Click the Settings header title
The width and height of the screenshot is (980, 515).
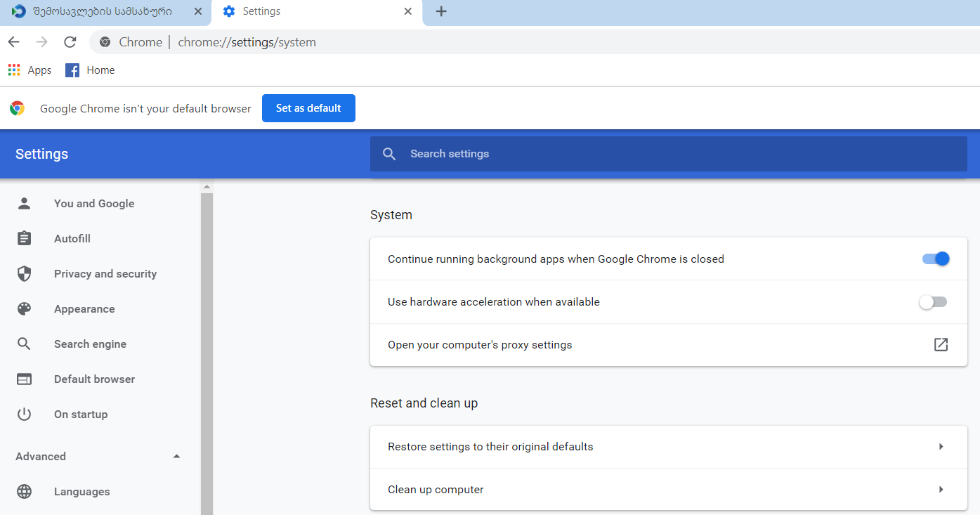click(x=41, y=154)
